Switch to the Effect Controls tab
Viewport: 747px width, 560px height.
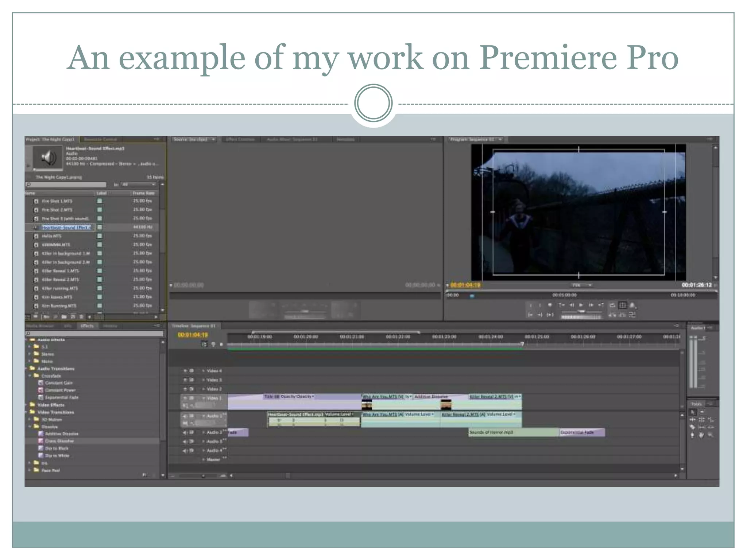point(240,139)
